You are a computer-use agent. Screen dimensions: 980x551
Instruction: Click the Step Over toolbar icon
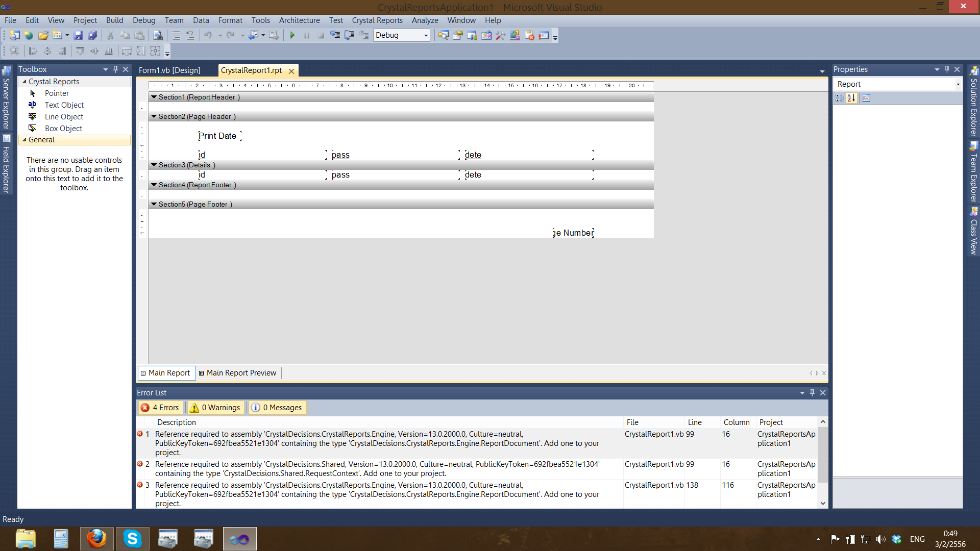click(x=350, y=35)
